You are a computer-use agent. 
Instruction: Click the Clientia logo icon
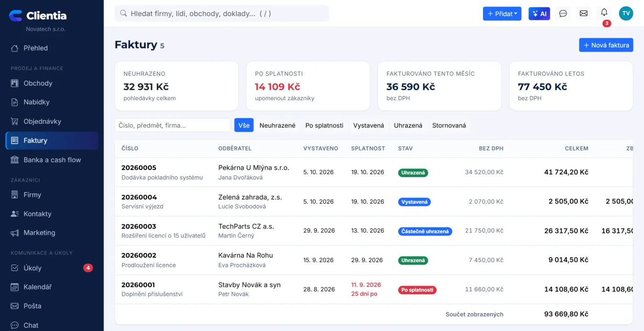[x=16, y=16]
